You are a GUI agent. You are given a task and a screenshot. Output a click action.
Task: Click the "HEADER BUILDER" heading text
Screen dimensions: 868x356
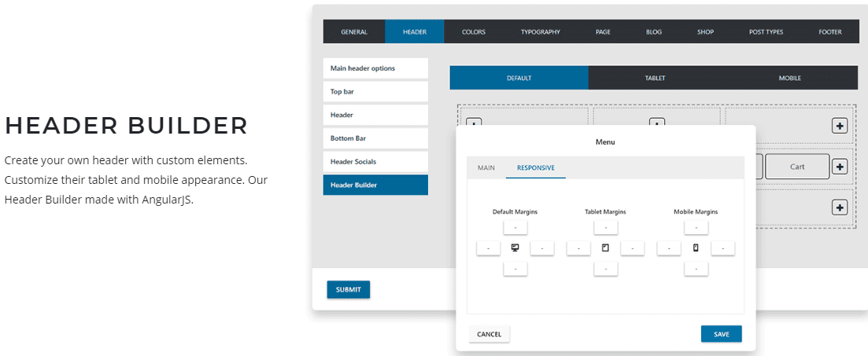click(126, 126)
